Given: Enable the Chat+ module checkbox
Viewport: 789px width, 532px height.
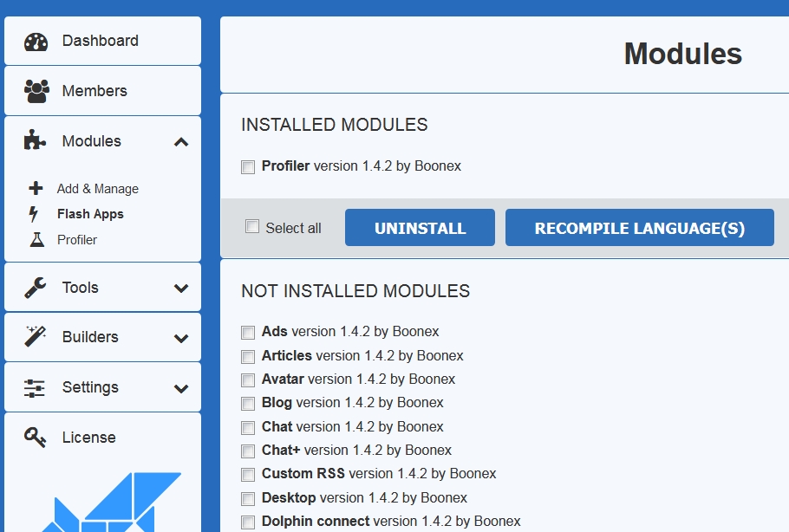Looking at the screenshot, I should (248, 451).
